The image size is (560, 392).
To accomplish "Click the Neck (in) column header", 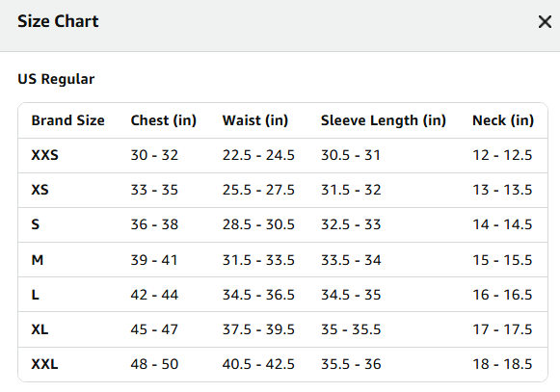I will tap(503, 120).
